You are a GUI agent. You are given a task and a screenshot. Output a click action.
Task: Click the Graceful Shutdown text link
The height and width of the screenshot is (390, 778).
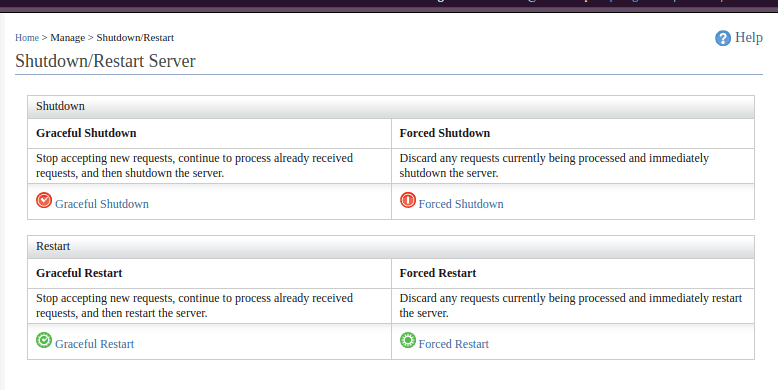102,204
